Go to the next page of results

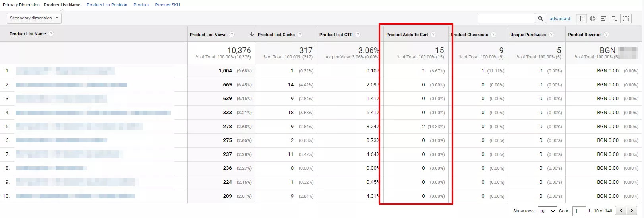click(x=632, y=210)
